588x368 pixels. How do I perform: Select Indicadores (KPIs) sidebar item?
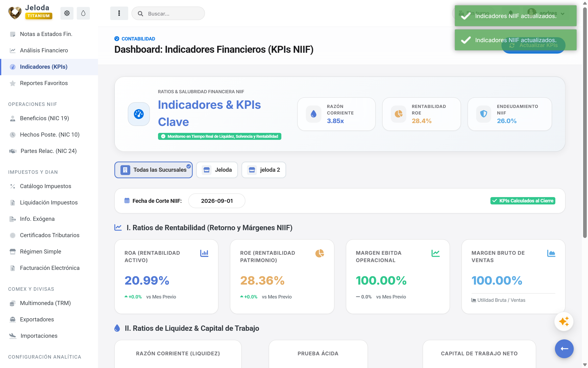[49, 67]
